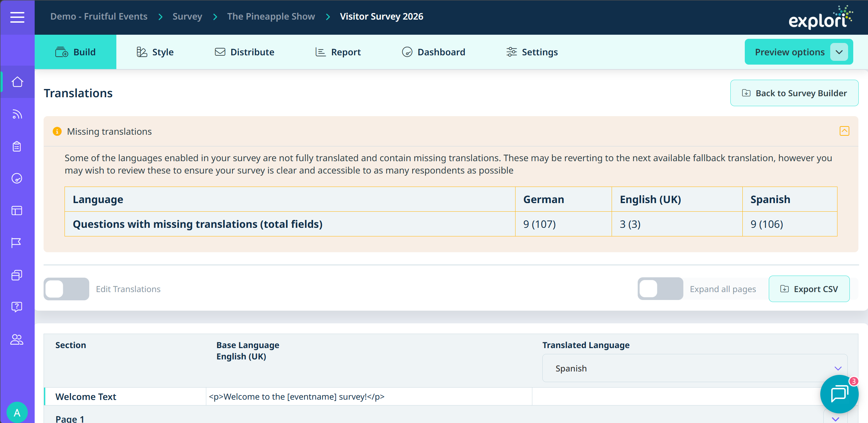Click the home icon in sidebar
Image resolution: width=868 pixels, height=423 pixels.
click(17, 82)
